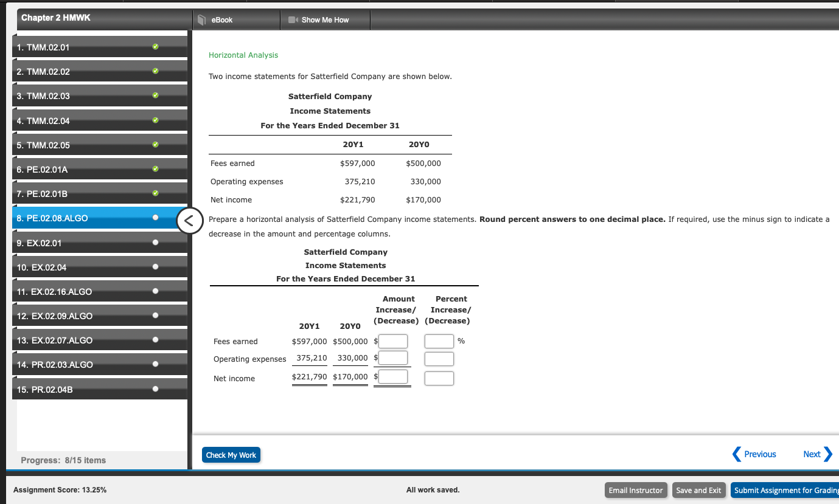Click status dot beside PE.02.08.ALGO
839x504 pixels.
(x=156, y=218)
